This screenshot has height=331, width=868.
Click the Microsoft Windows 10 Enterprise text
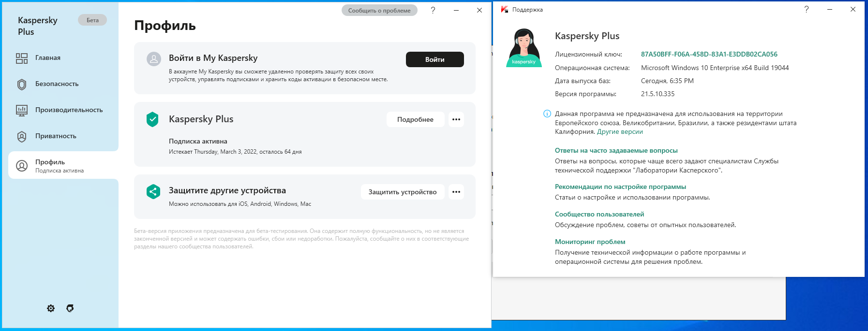coord(715,68)
